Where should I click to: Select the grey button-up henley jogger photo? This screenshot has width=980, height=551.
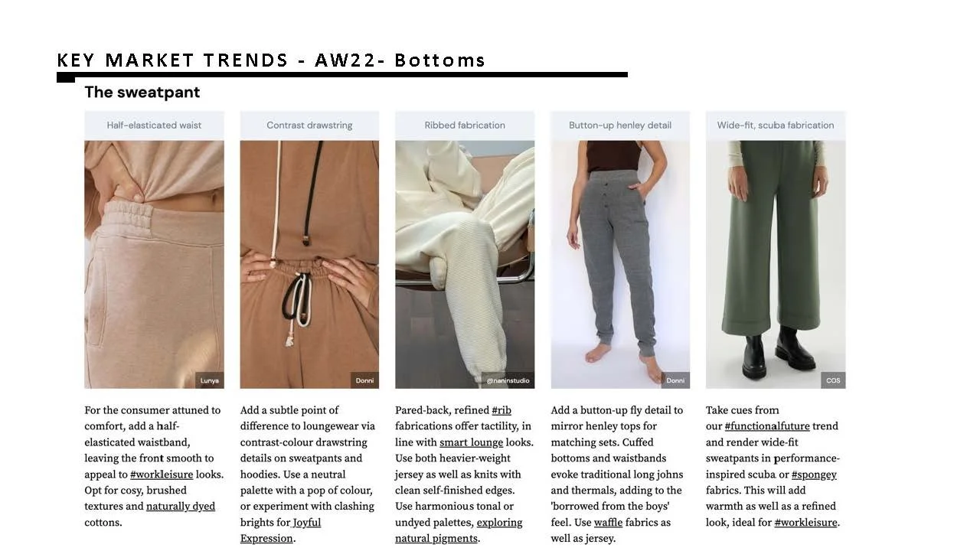(x=620, y=264)
